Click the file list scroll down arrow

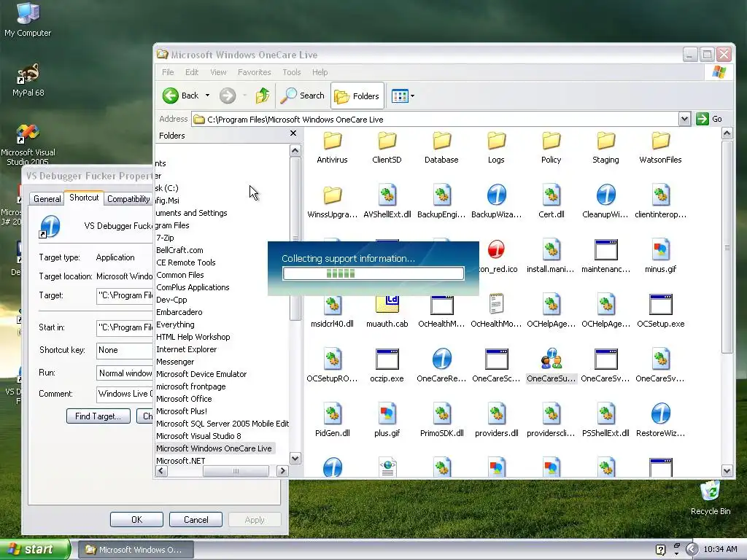point(727,471)
